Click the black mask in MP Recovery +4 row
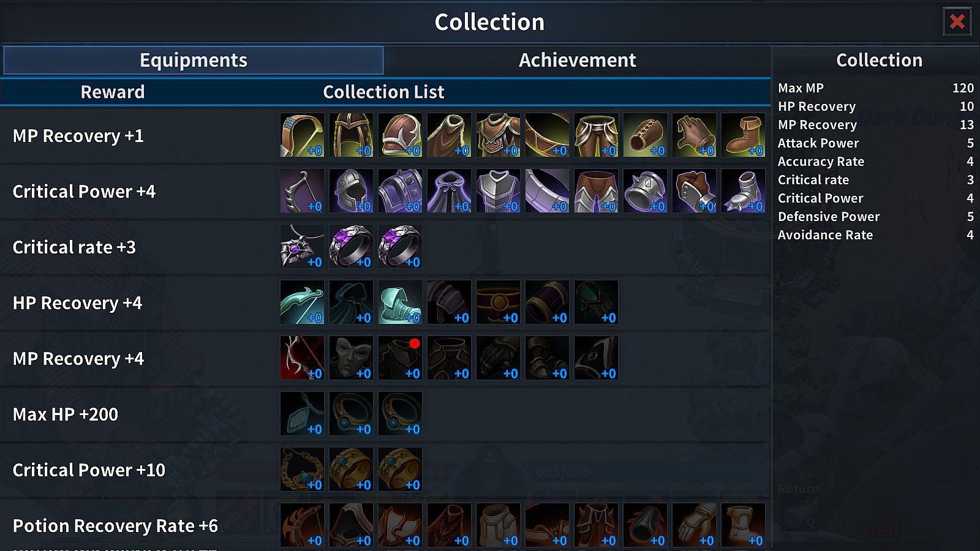The image size is (980, 551). (x=351, y=358)
